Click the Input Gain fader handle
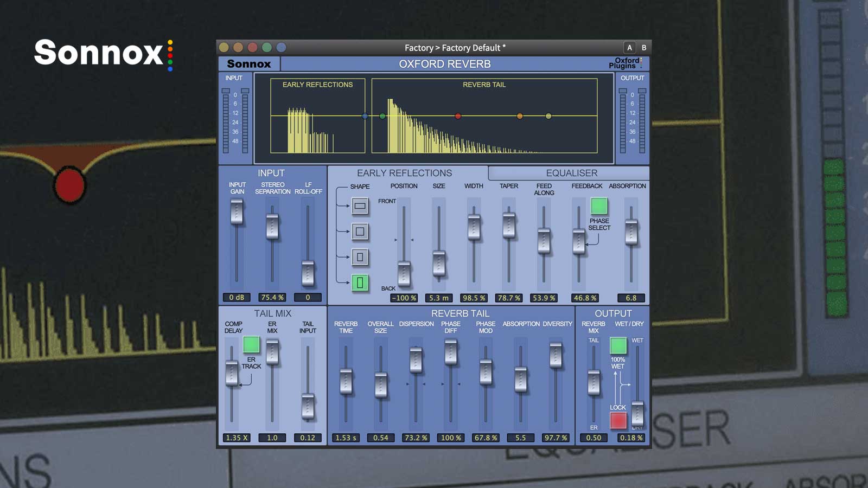 (237, 211)
